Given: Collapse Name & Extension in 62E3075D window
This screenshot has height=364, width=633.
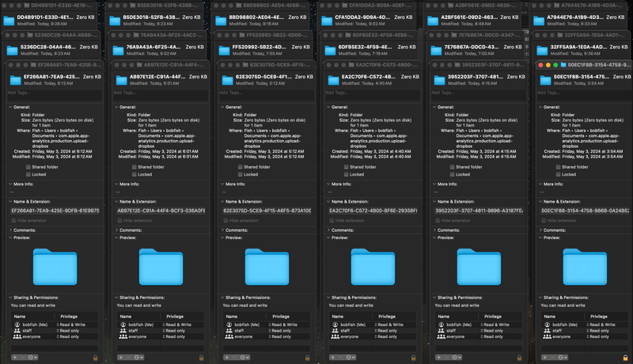Looking at the screenshot, I should click(x=222, y=201).
